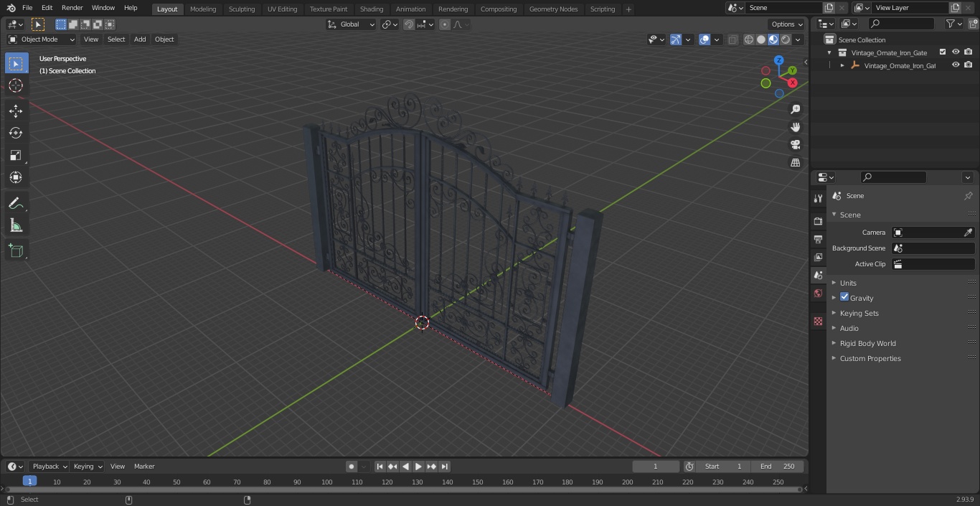The height and width of the screenshot is (506, 980).
Task: Click the pan view hand icon
Action: pyautogui.click(x=795, y=127)
